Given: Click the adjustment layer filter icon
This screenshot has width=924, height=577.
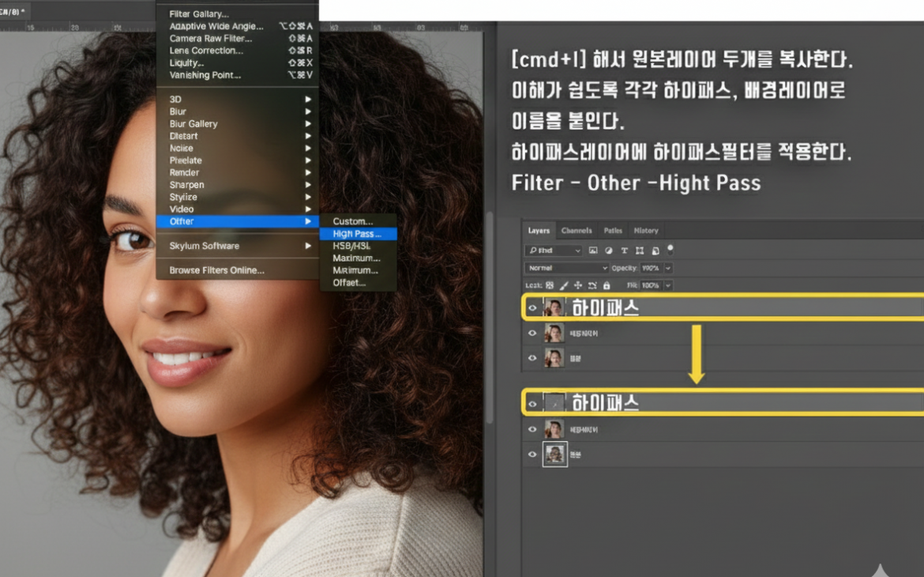Looking at the screenshot, I should click(608, 251).
